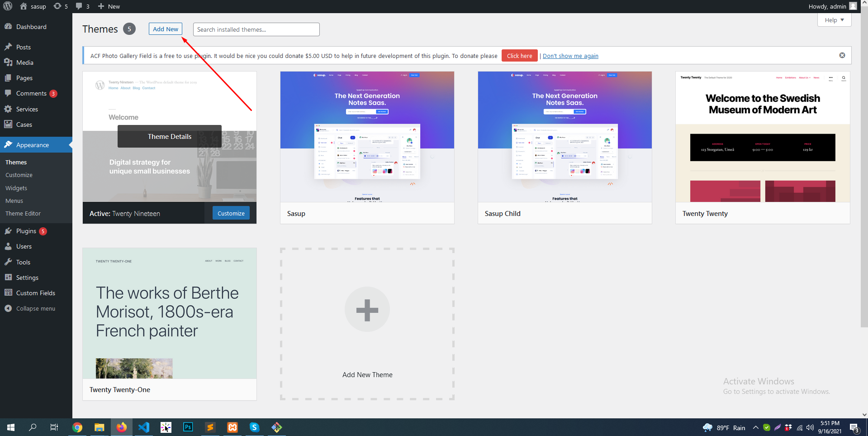The width and height of the screenshot is (868, 436).
Task: Click the sasup site home icon
Action: (x=24, y=6)
